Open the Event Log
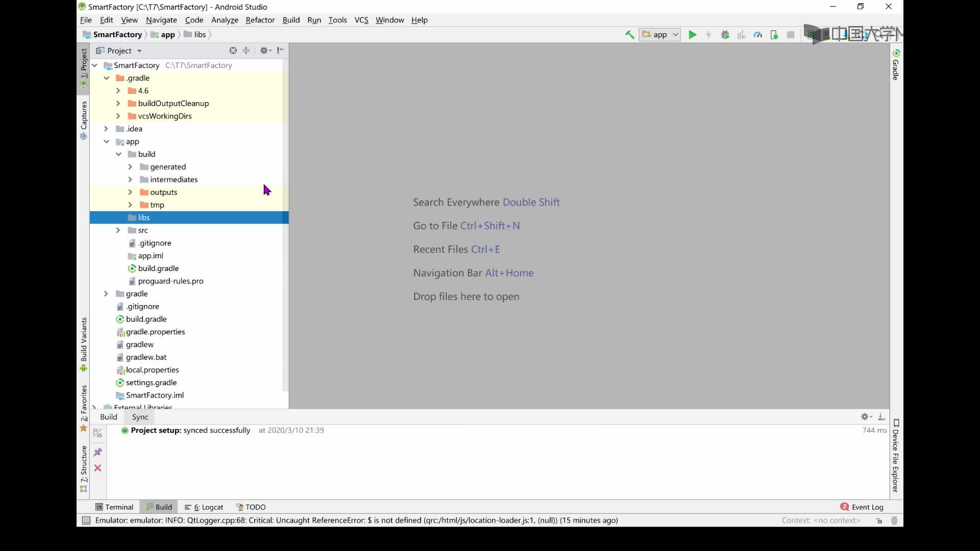The image size is (980, 551). 862,507
